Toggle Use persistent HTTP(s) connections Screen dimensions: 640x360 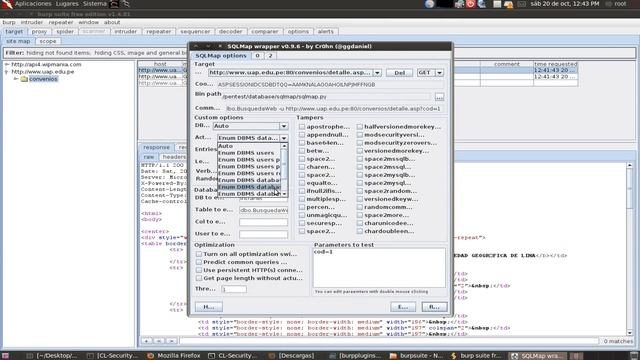tap(199, 270)
